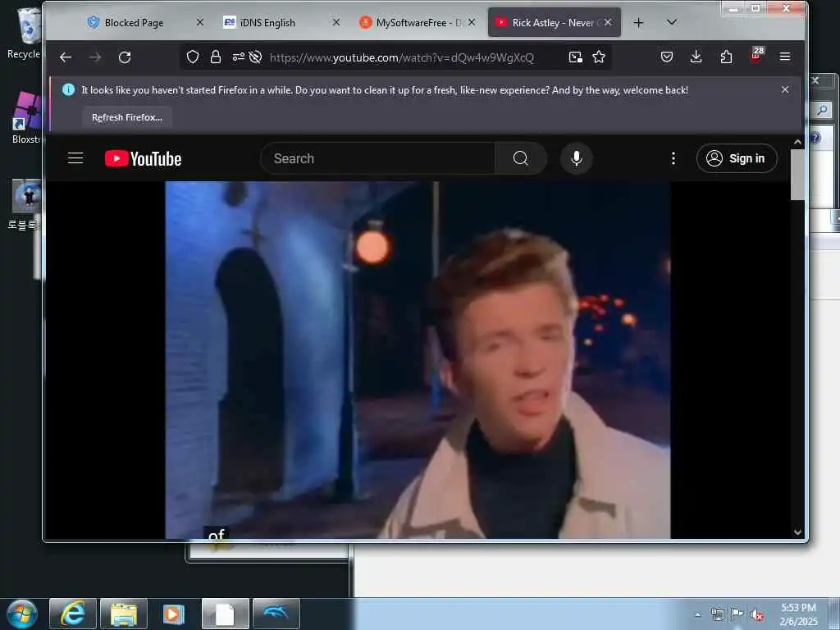
Task: Open the dolphin app taskbar item
Action: (x=276, y=614)
